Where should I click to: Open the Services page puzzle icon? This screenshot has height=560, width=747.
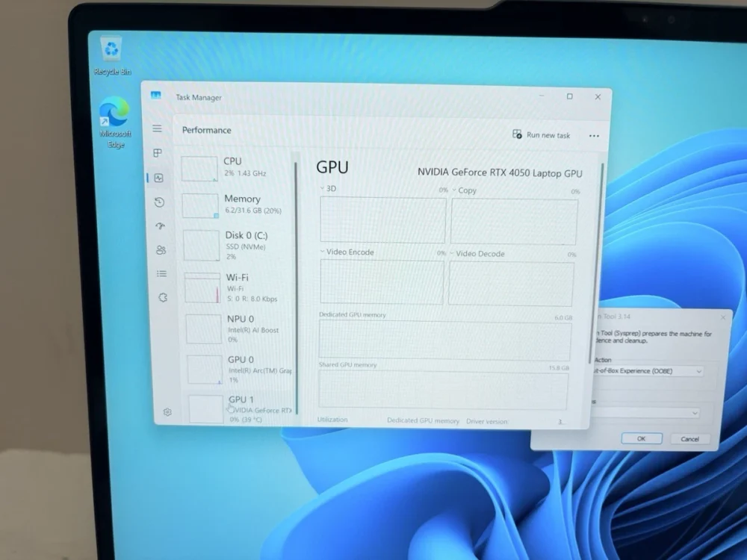163,298
